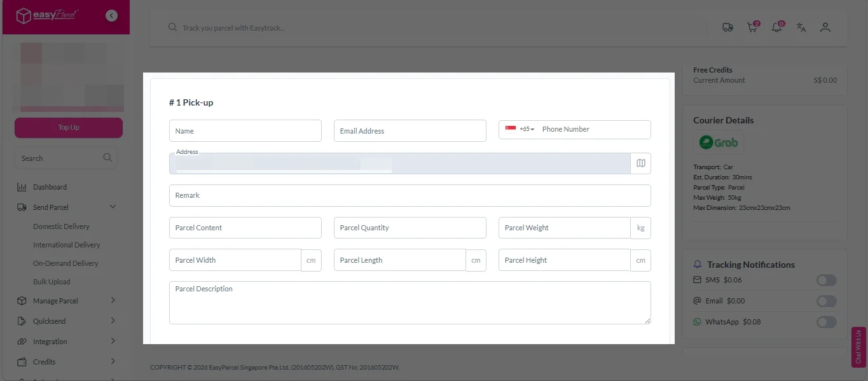Open Bulk Upload from sidebar menu
This screenshot has height=381, width=868.
point(51,281)
